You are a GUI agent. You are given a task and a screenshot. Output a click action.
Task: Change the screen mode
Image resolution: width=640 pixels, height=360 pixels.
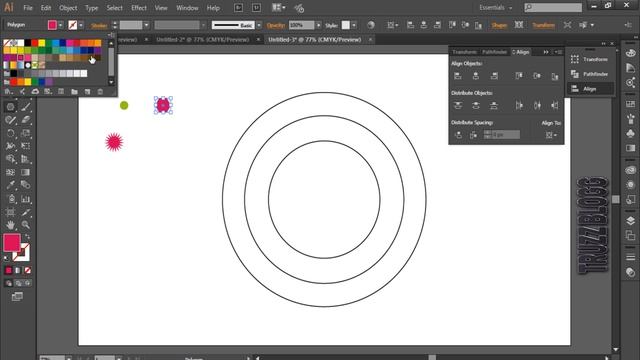point(17,297)
